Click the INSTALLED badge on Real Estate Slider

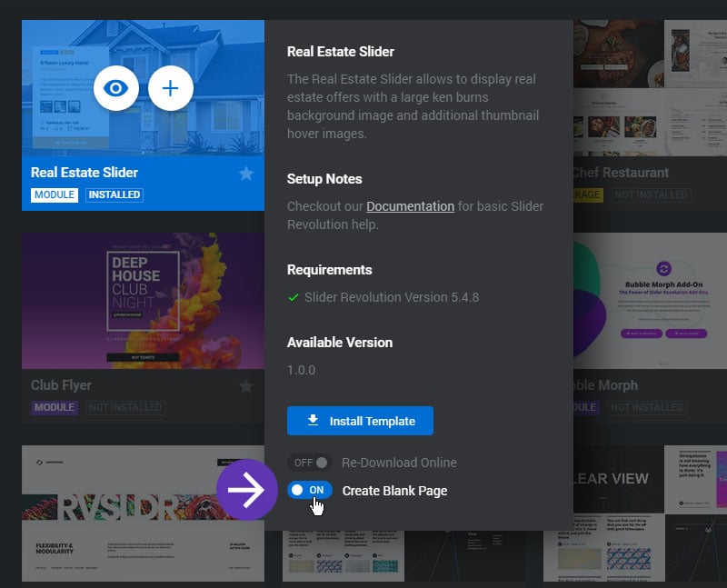click(115, 194)
